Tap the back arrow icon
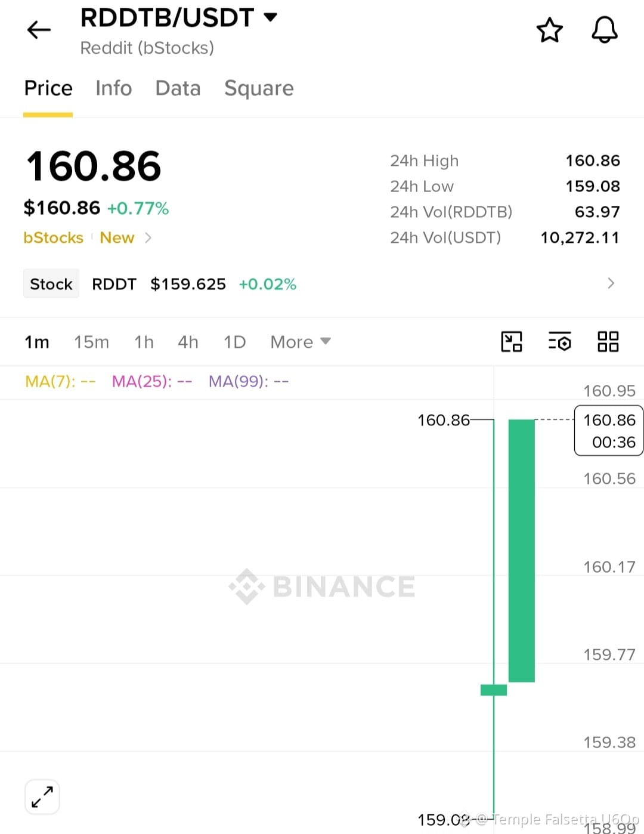 pos(39,30)
